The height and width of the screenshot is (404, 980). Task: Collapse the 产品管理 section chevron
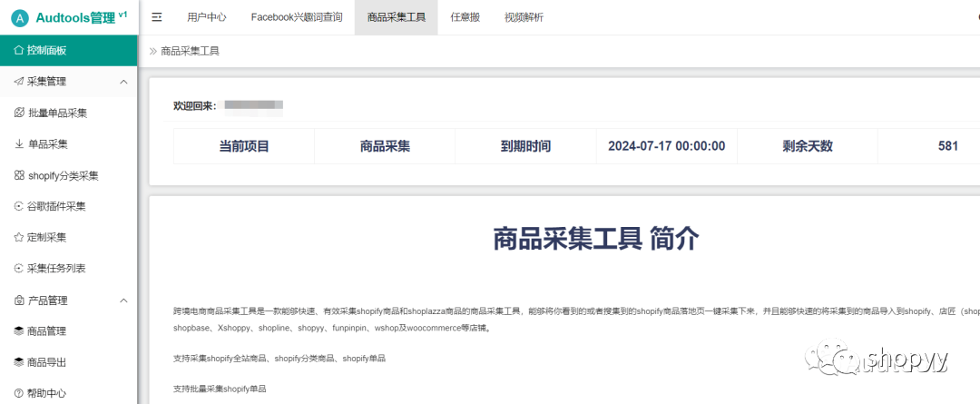123,301
